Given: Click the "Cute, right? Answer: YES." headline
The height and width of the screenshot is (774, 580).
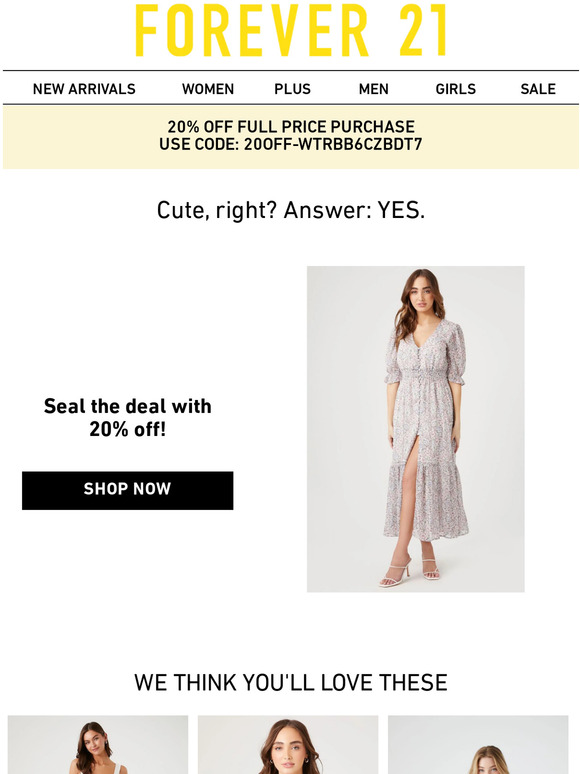Looking at the screenshot, I should click(291, 211).
